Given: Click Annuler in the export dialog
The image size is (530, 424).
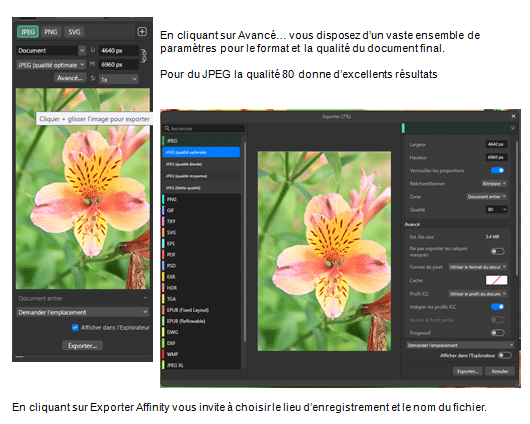Looking at the screenshot, I should [x=500, y=371].
